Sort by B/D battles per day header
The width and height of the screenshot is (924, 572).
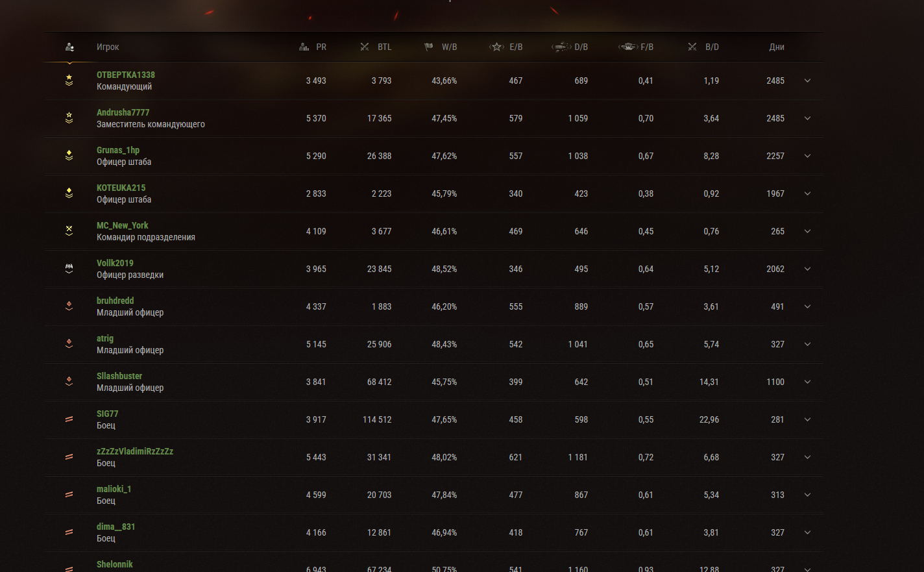tap(703, 47)
